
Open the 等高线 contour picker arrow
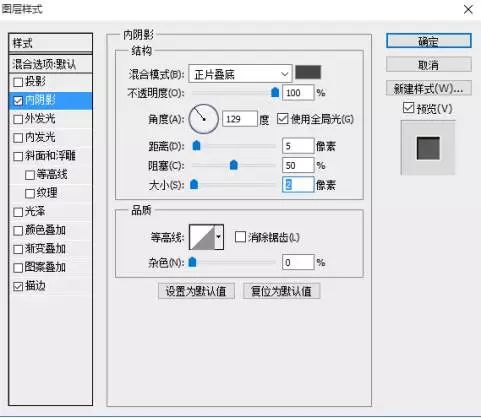[x=219, y=237]
